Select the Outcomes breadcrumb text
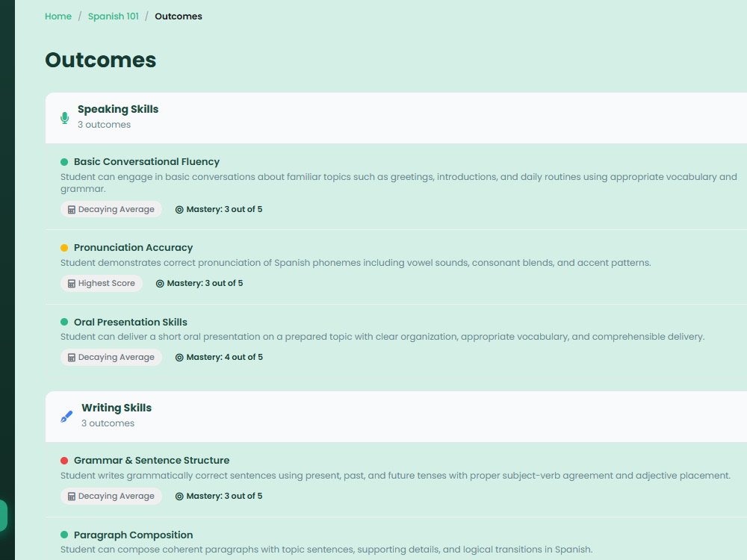 [x=179, y=16]
